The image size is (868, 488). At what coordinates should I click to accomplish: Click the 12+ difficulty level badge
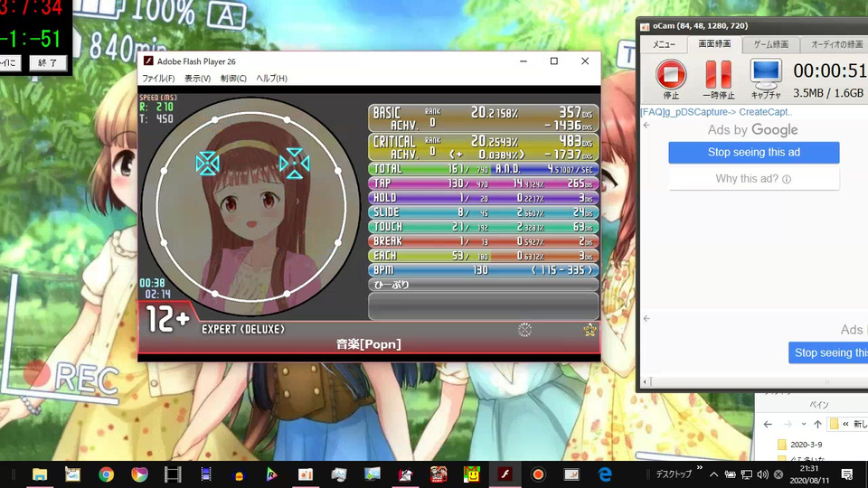click(x=168, y=319)
